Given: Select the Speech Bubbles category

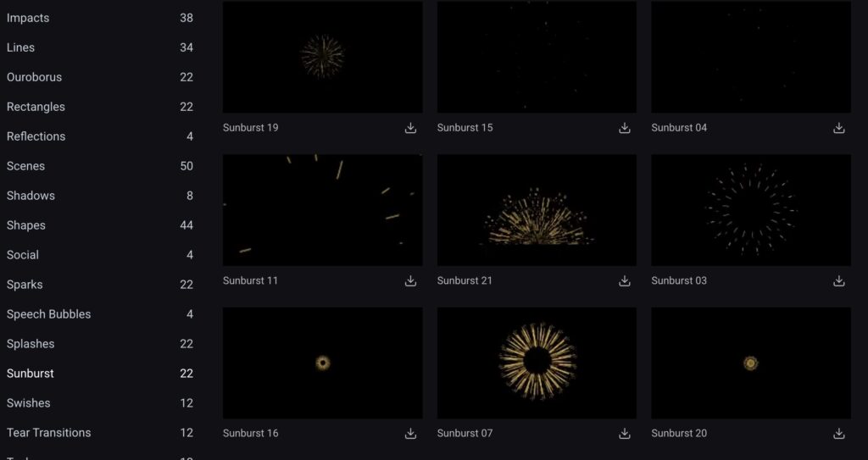Looking at the screenshot, I should [100, 313].
